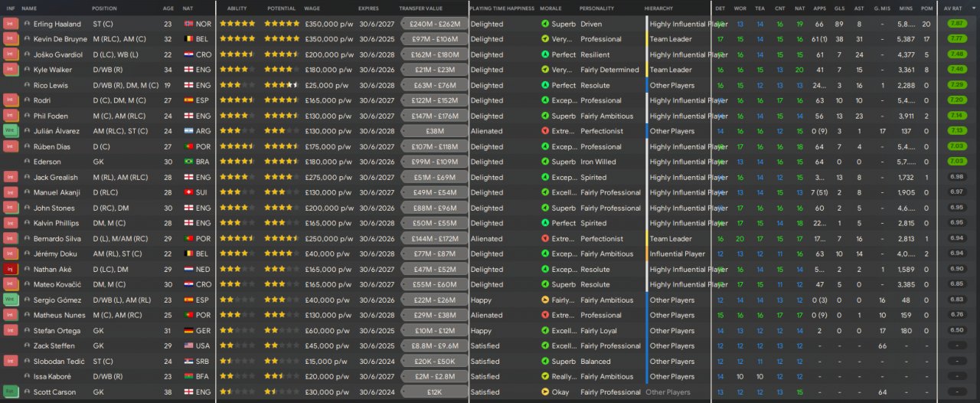Sort by the AV RAT column header
Screen dimensions: 980x403
953,8
